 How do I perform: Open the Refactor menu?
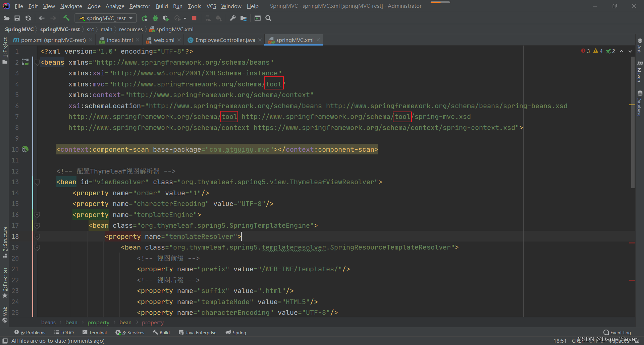(x=140, y=6)
